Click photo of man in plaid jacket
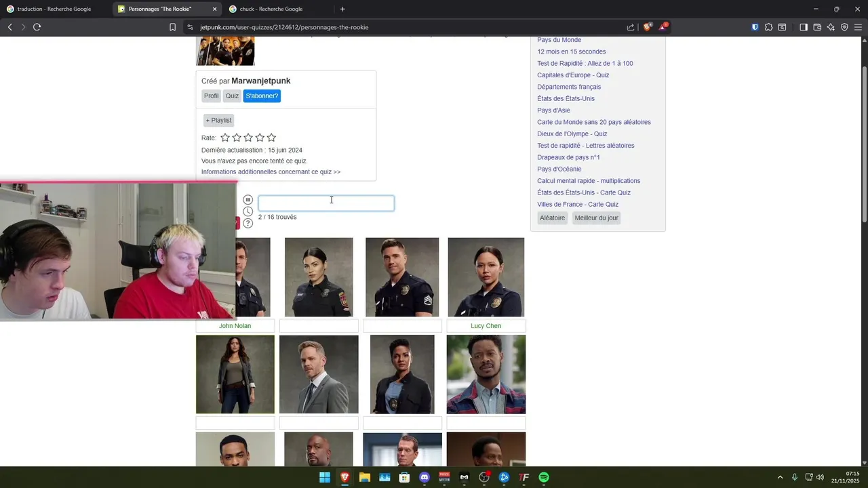This screenshot has height=488, width=868. click(486, 374)
